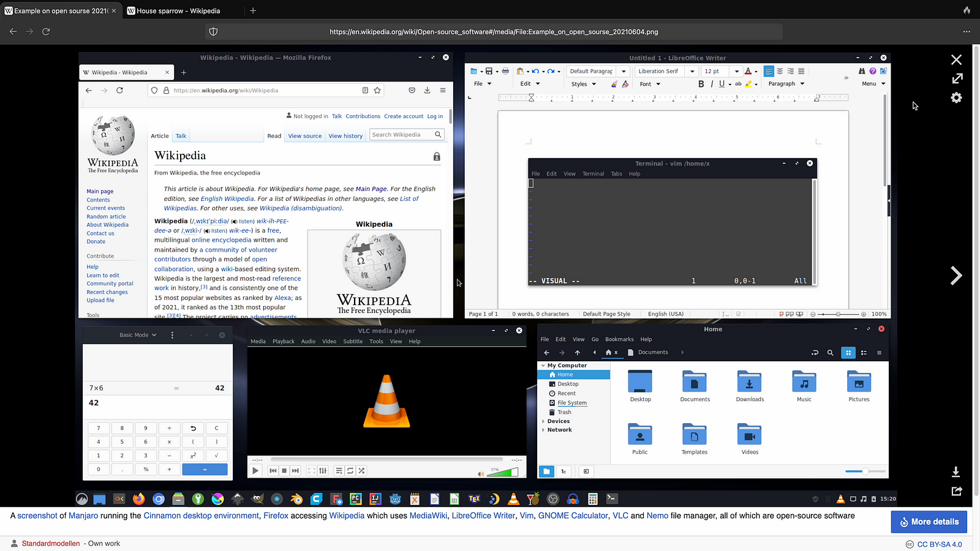Open the CC BY-SA 4.0 license link
The width and height of the screenshot is (980, 551).
click(939, 544)
